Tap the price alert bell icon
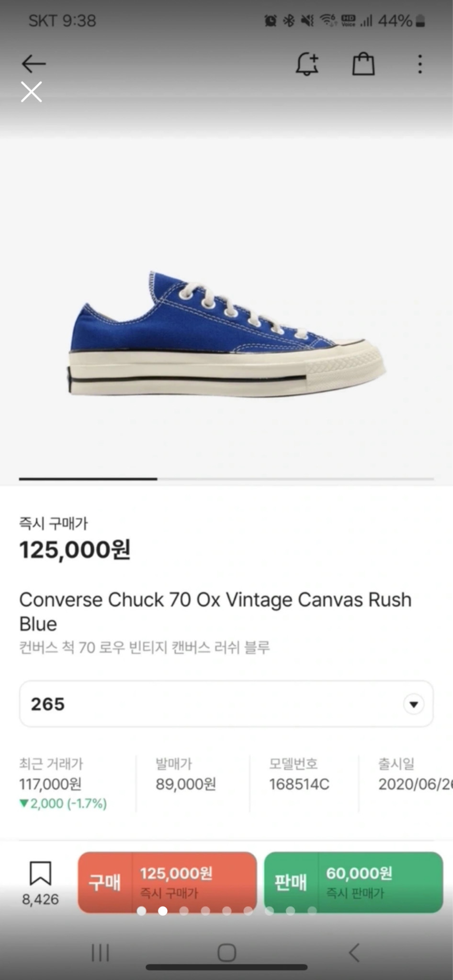 click(x=307, y=64)
